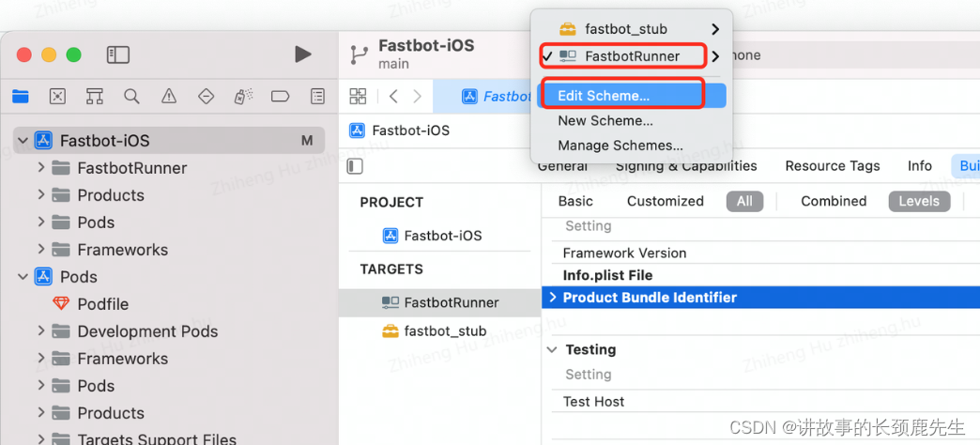Click the Fastbot-iOS main branch title
The image size is (980, 445).
pos(426,46)
